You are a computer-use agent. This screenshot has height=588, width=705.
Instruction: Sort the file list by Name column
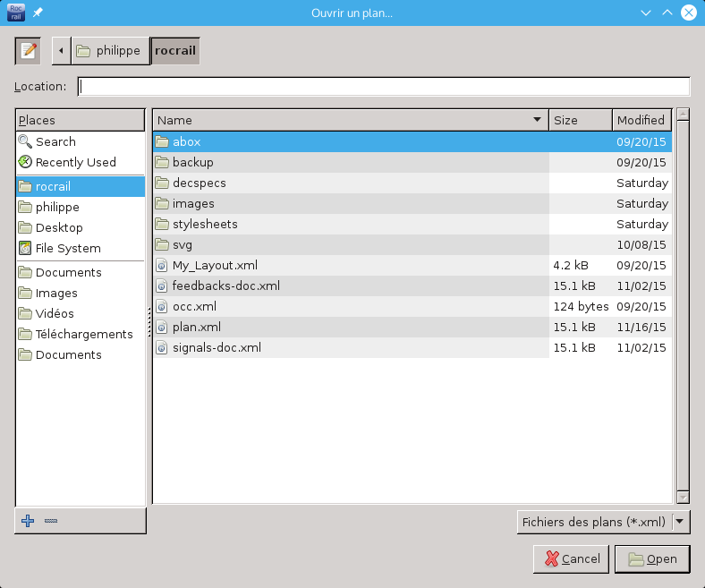349,120
